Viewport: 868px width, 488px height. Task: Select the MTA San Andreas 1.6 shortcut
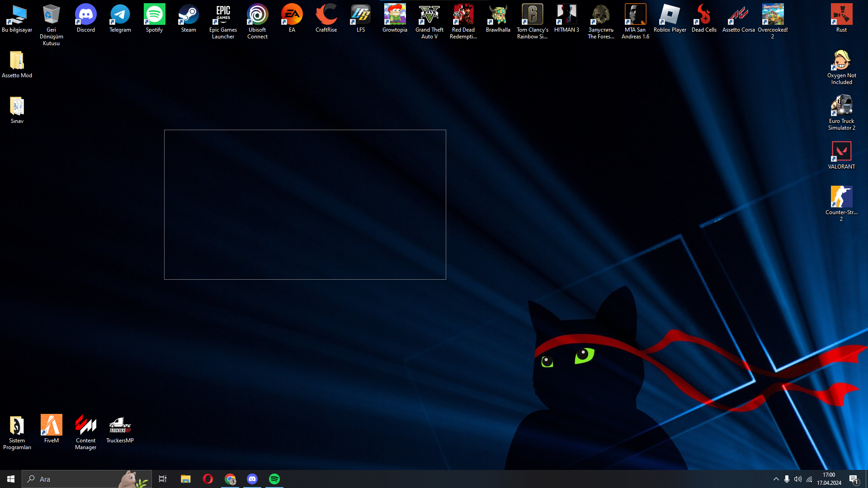pos(636,22)
